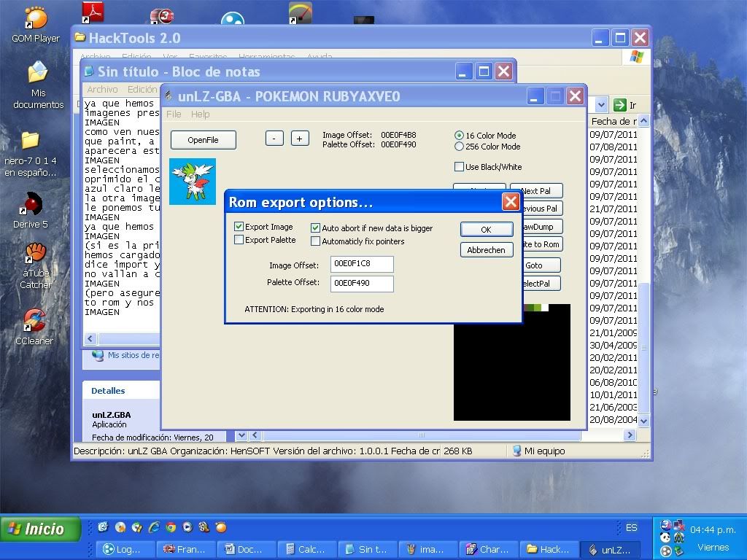Click the plus offset button
This screenshot has width=747, height=560.
point(300,139)
